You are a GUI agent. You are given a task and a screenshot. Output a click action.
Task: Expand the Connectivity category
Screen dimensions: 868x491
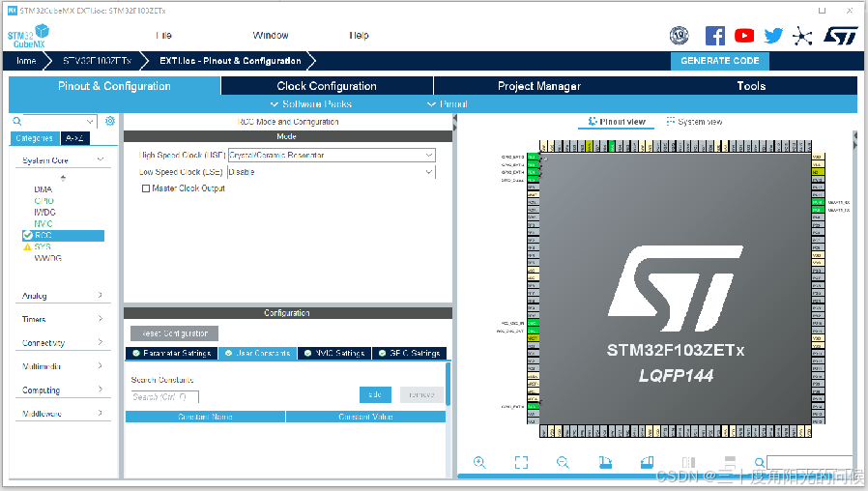coord(101,342)
